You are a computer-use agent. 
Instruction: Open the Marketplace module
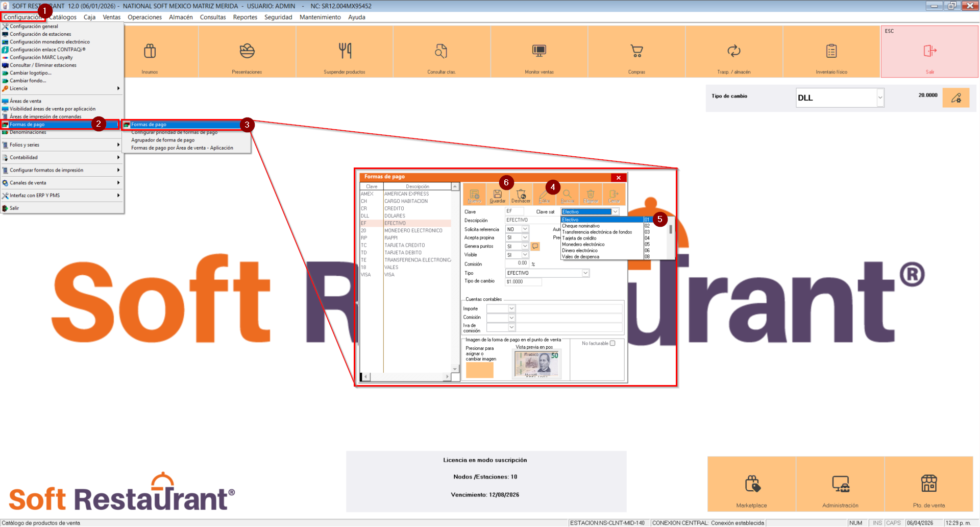[751, 484]
